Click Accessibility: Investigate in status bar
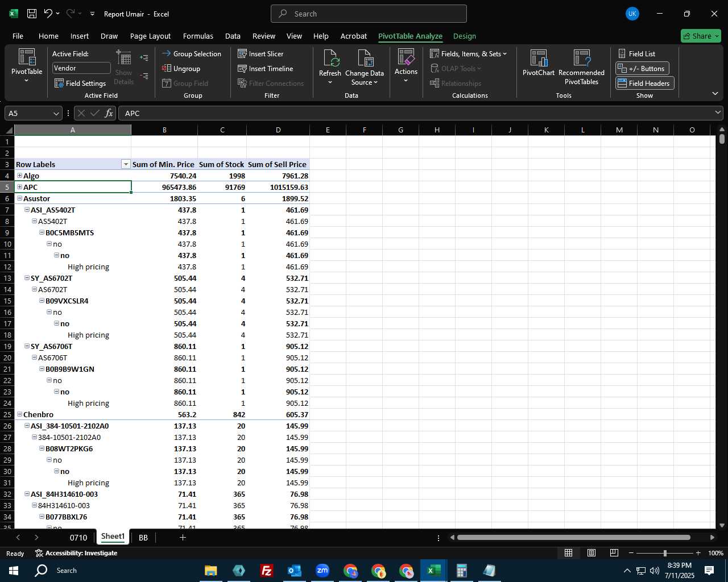This screenshot has width=728, height=582. tap(76, 553)
